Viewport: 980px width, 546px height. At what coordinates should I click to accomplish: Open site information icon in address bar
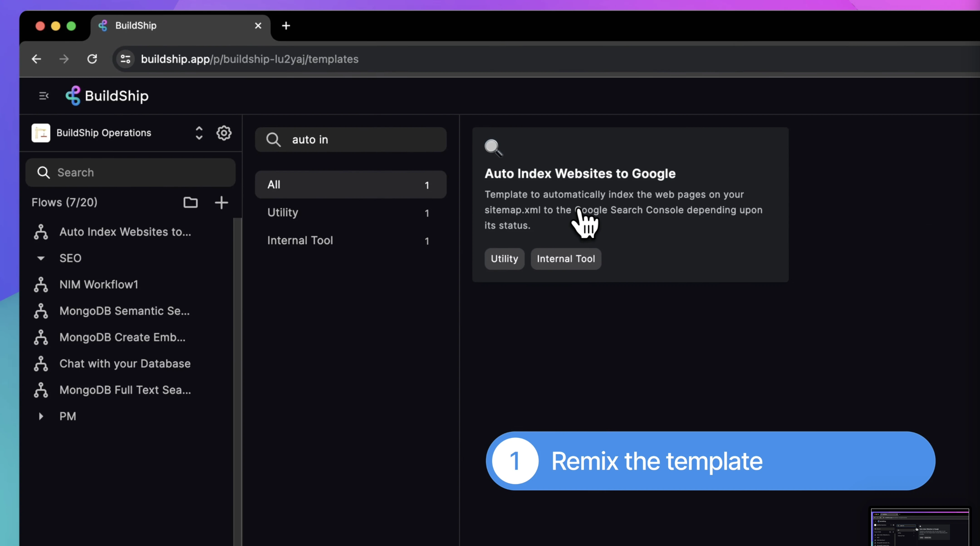pyautogui.click(x=125, y=59)
